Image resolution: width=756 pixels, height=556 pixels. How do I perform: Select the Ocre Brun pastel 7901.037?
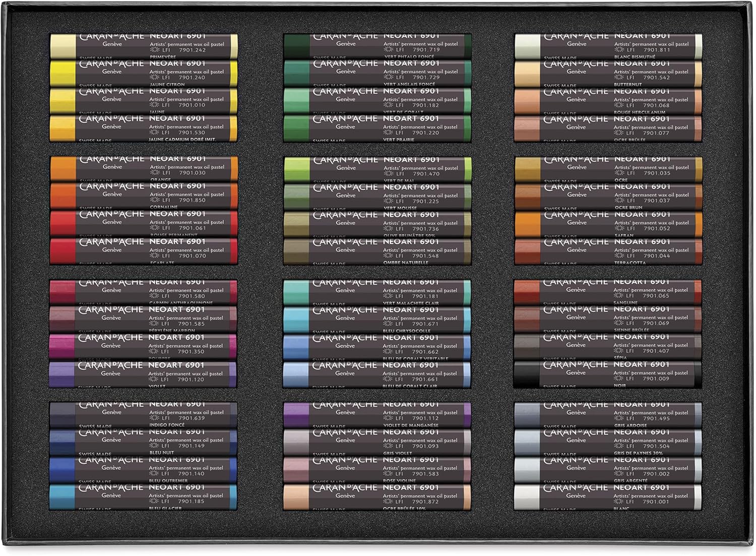click(608, 197)
